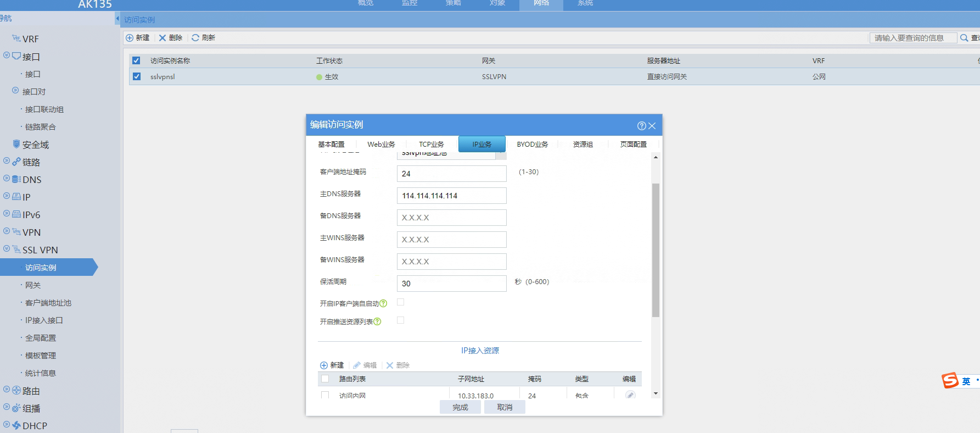Open 统计信息 in the sidebar
The height and width of the screenshot is (433, 980).
pyautogui.click(x=41, y=373)
